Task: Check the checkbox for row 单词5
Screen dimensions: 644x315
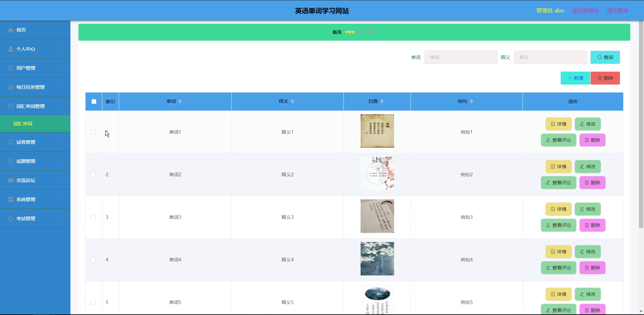Action: pos(93,303)
